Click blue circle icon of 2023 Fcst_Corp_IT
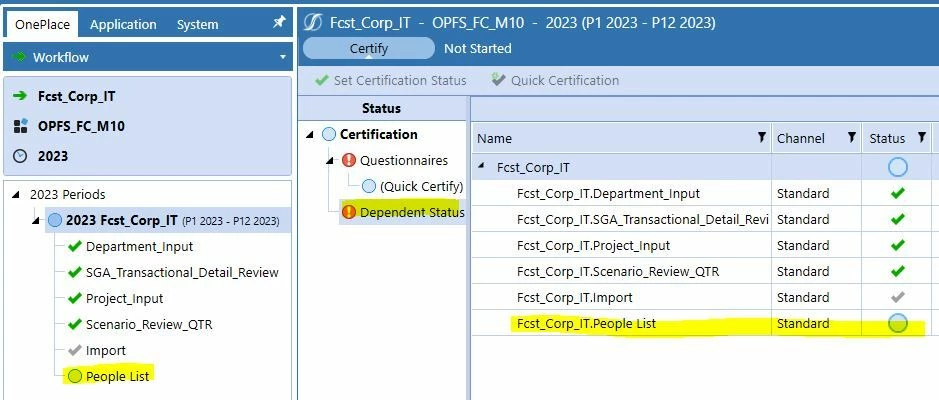 54,220
